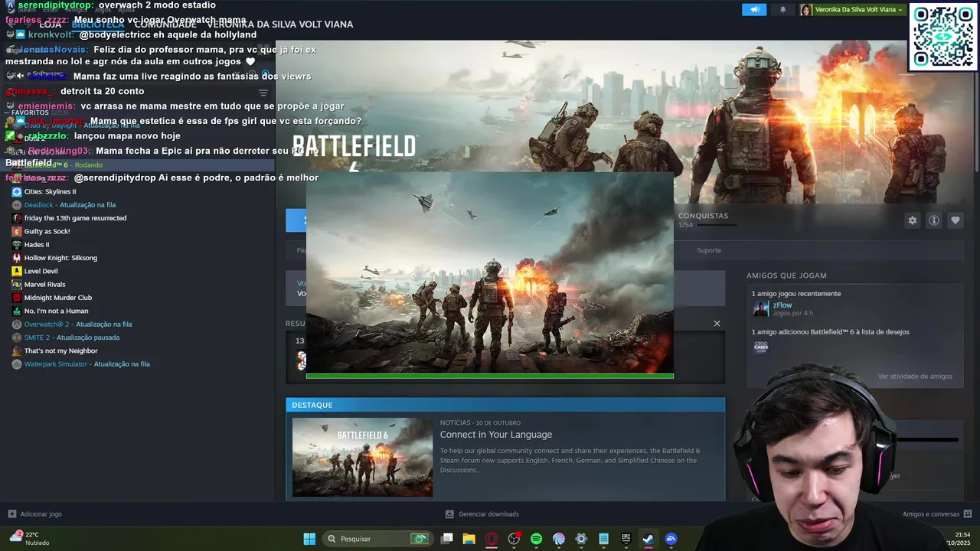The image size is (980, 551).
Task: Select No, I'm not a Human
Action: 56,311
